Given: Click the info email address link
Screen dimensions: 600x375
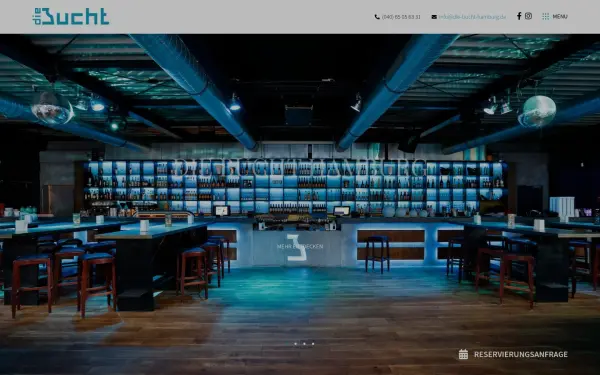Looking at the screenshot, I should click(x=472, y=17).
